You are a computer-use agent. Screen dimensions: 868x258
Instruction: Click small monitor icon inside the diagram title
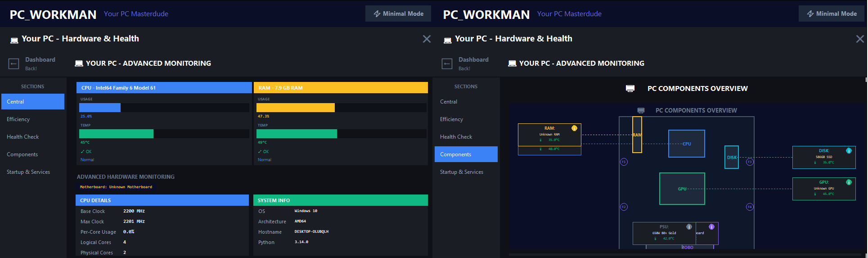[641, 110]
